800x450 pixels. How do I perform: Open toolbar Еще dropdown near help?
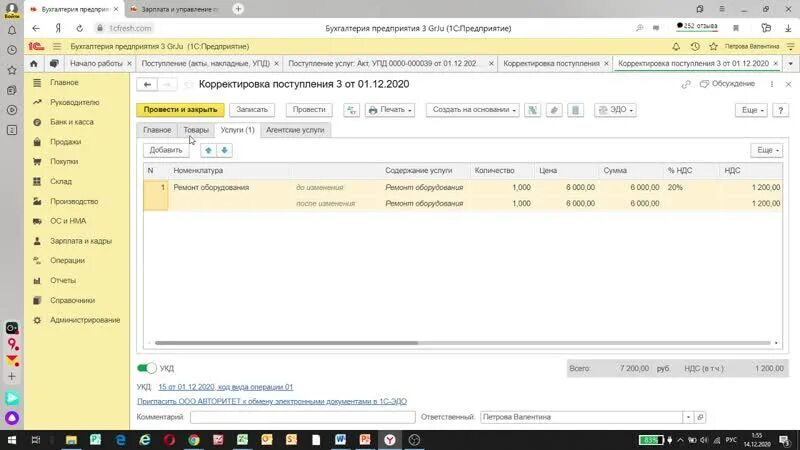[752, 110]
